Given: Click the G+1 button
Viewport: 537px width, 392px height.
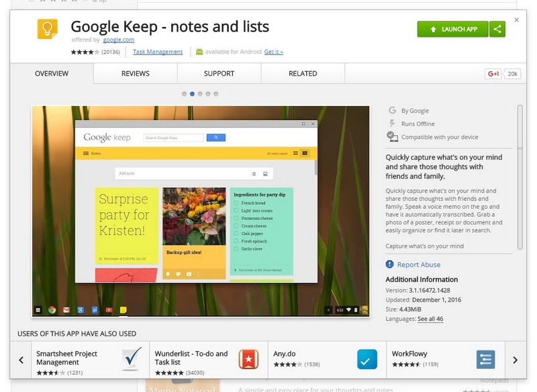Looking at the screenshot, I should pos(493,74).
